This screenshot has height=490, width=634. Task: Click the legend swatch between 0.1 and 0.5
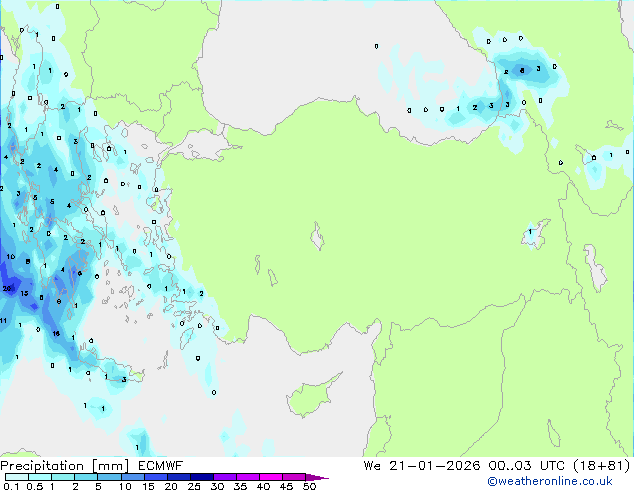pyautogui.click(x=17, y=477)
